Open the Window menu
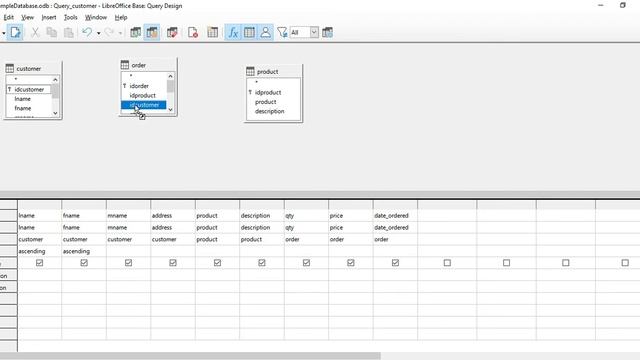 click(96, 17)
